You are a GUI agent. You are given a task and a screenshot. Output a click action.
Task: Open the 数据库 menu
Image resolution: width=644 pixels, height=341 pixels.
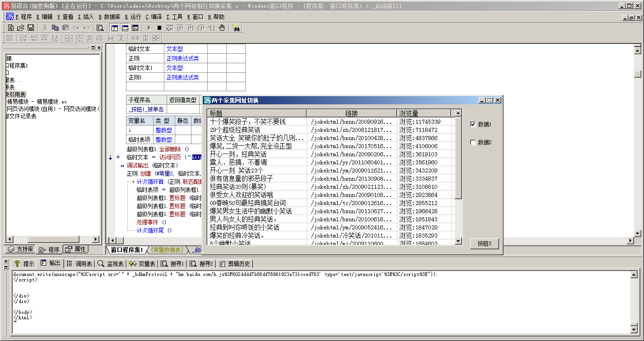click(x=109, y=17)
